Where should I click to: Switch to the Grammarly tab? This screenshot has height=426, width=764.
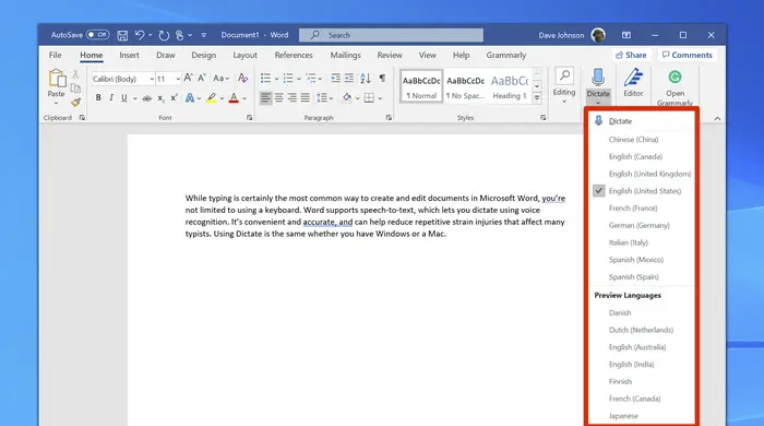point(506,55)
